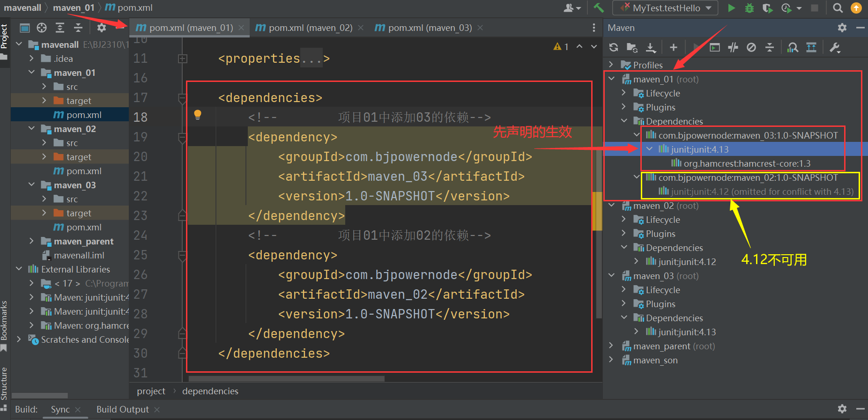The width and height of the screenshot is (868, 420).
Task: Open the editor tabs more-options dots
Action: pyautogui.click(x=594, y=28)
